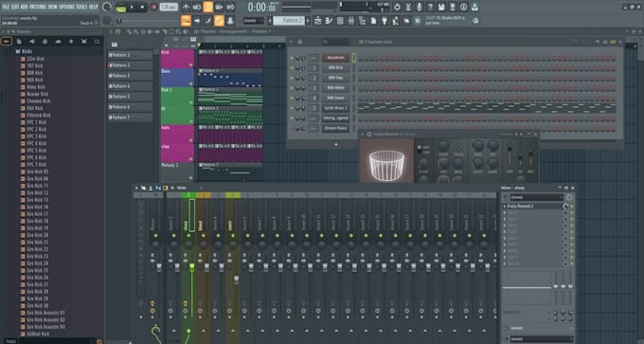The height and width of the screenshot is (344, 644).
Task: Toggle the playlist magnet snap icon
Action: pos(118,31)
